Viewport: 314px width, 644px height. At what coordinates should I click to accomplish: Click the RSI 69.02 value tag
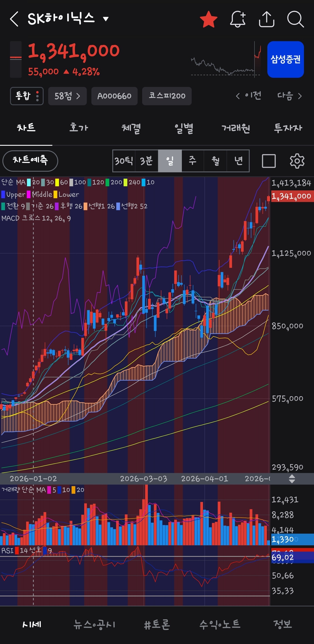click(x=292, y=557)
